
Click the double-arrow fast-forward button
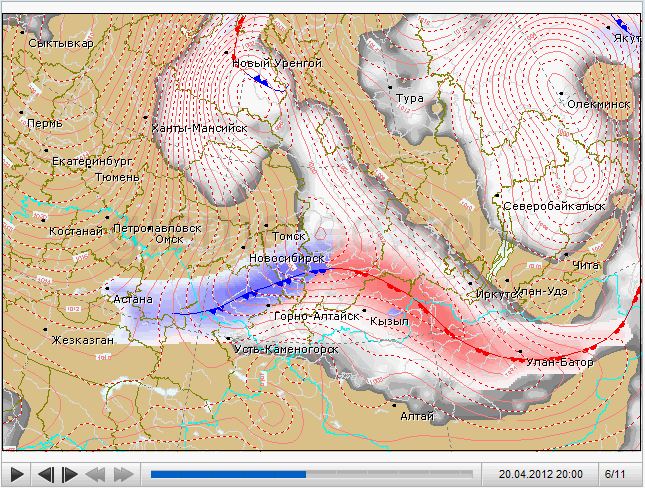tap(123, 474)
